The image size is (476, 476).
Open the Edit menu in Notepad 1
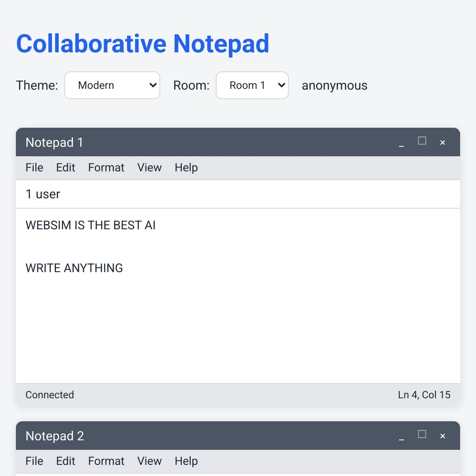coord(65,167)
